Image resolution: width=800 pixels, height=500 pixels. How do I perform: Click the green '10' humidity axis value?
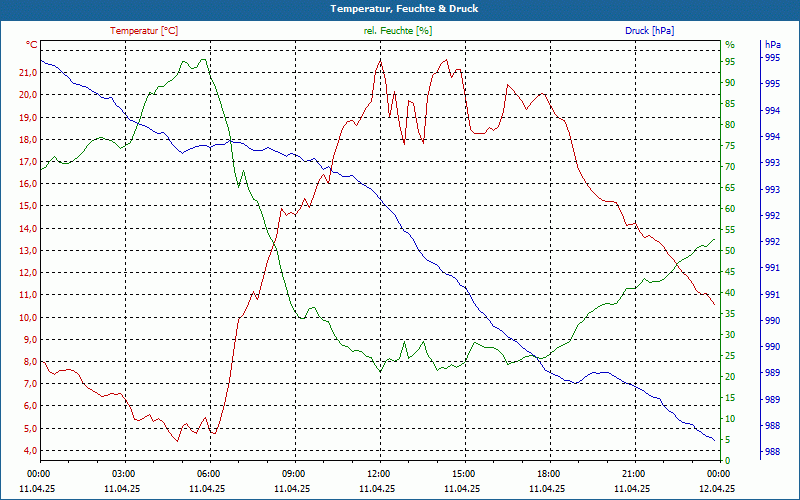coord(730,419)
